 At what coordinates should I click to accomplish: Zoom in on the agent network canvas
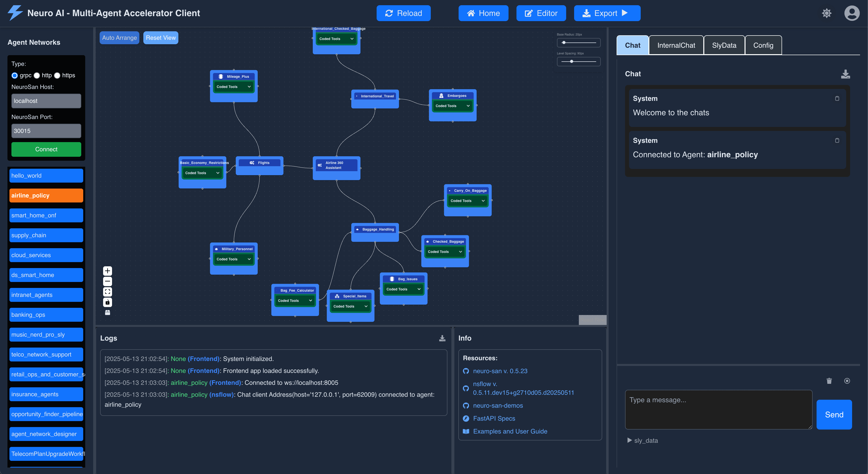[108, 271]
